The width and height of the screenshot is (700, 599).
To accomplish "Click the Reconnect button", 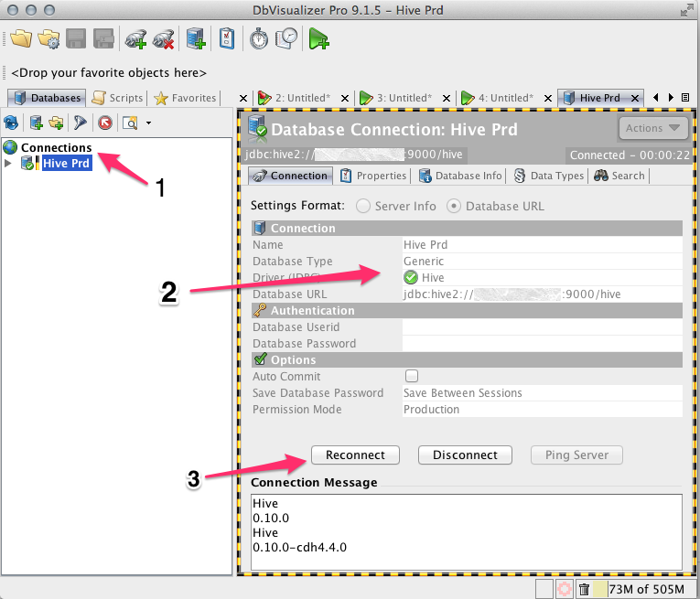I will [x=355, y=455].
